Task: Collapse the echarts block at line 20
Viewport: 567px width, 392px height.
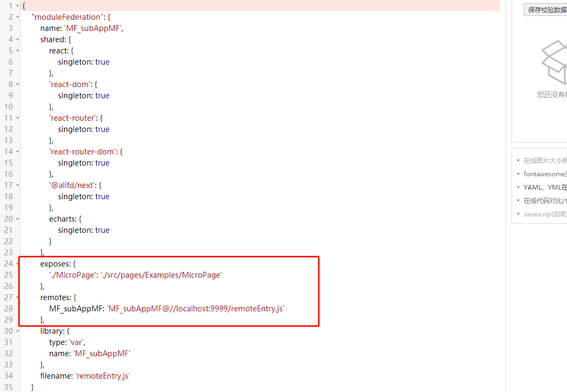Action: click(17, 218)
